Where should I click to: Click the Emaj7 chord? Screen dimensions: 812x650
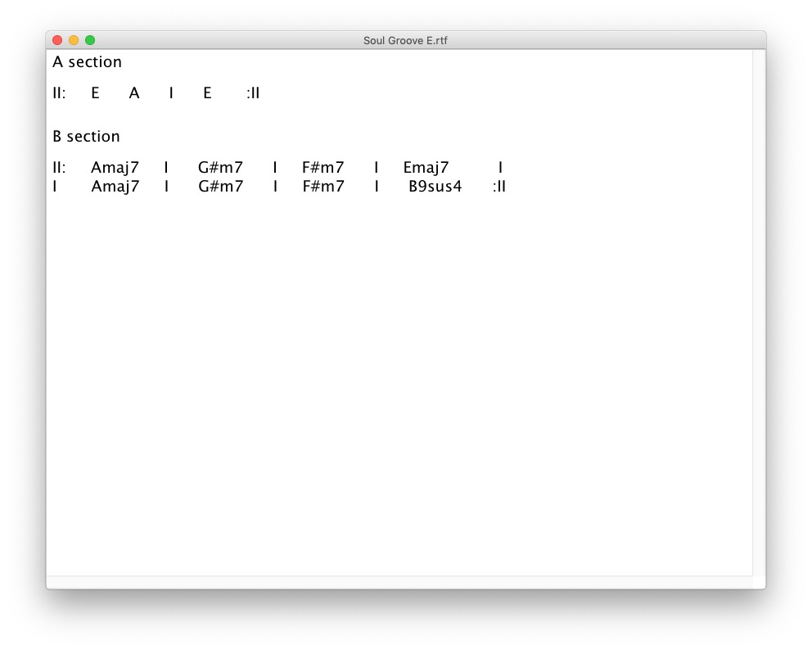426,169
